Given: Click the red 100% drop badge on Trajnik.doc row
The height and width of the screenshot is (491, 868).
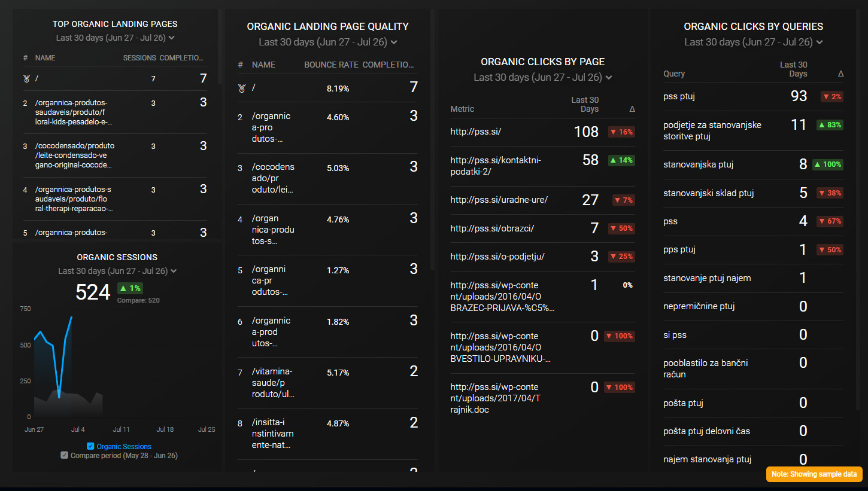Looking at the screenshot, I should pyautogui.click(x=620, y=387).
